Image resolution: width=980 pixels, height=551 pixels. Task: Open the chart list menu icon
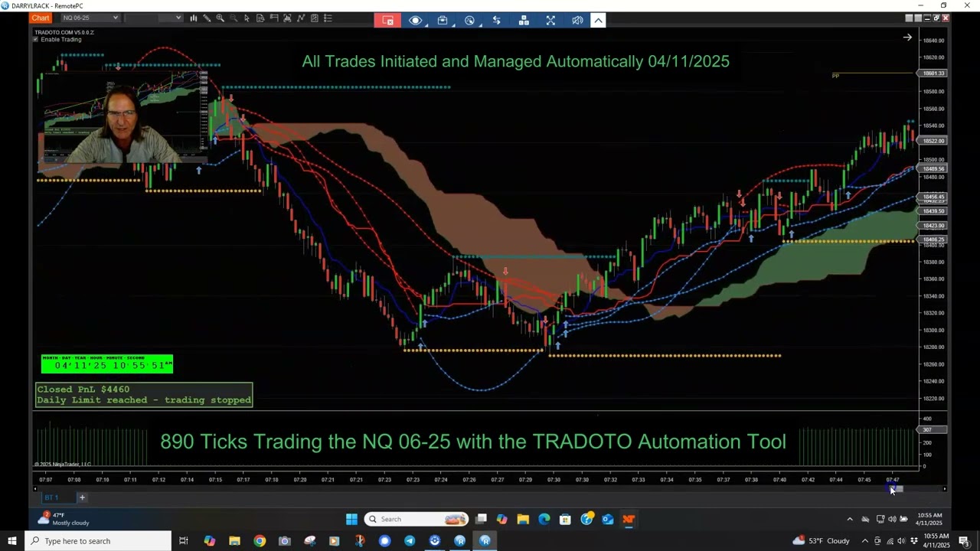coord(328,18)
